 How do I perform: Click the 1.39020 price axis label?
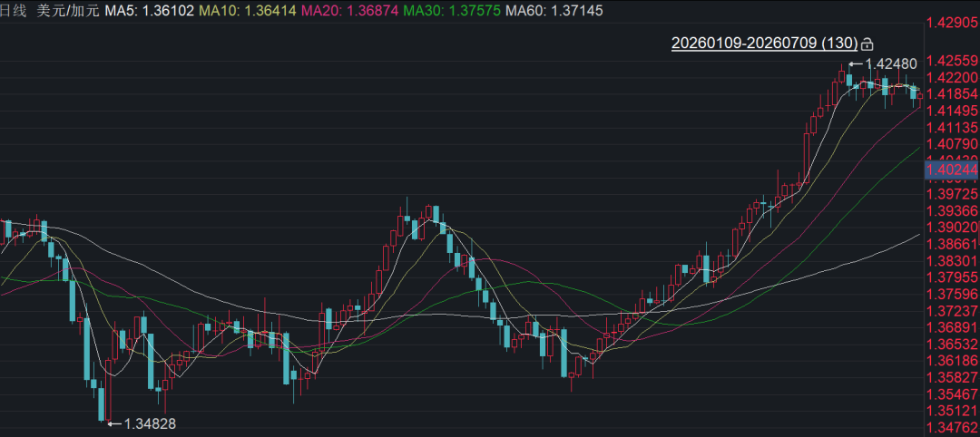[953, 227]
